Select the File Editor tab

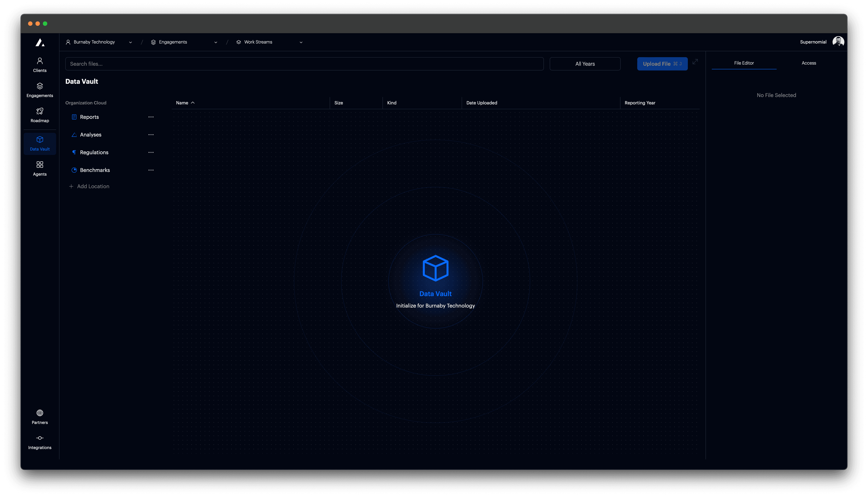[744, 63]
